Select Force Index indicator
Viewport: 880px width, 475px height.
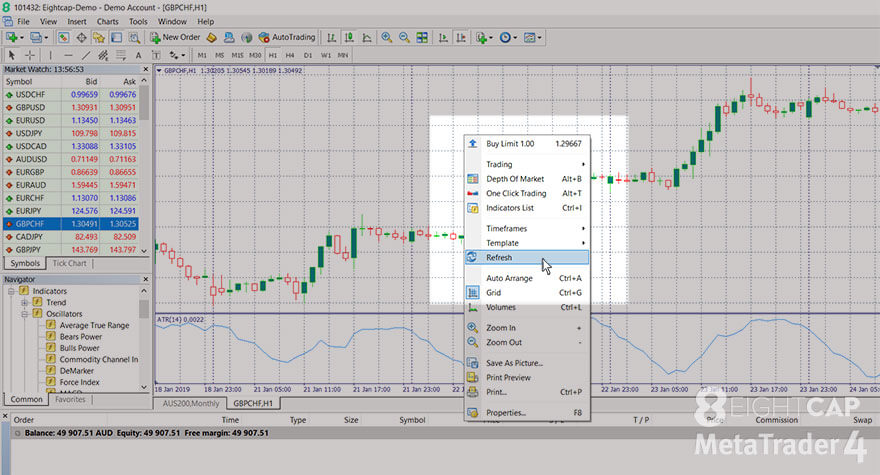pyautogui.click(x=80, y=382)
